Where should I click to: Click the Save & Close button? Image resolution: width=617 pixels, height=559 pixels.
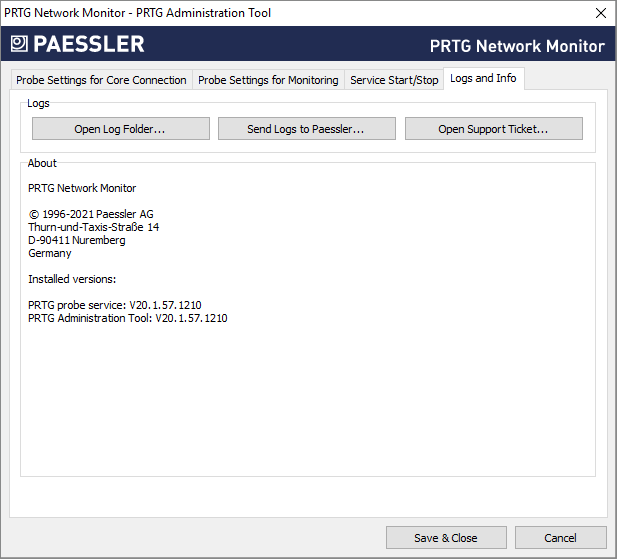coord(446,537)
